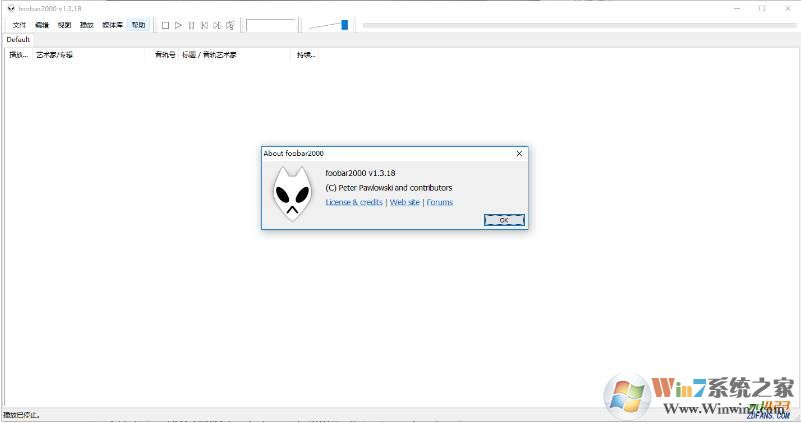Screen dimensions: 801x423
Task: Open the Web site link
Action: (x=405, y=202)
